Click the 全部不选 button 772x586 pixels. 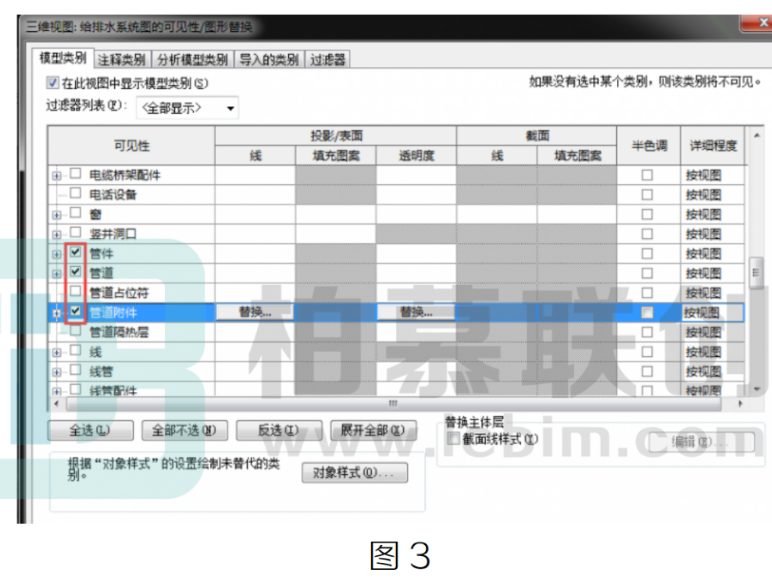point(184,431)
